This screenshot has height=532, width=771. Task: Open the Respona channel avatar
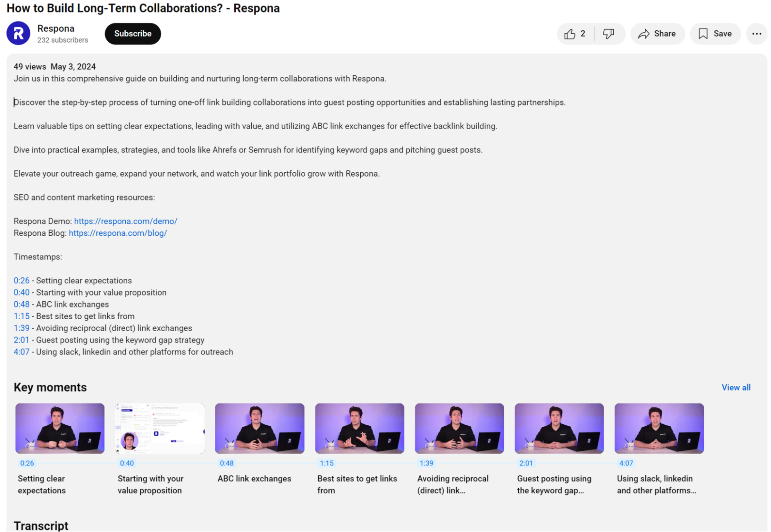(x=18, y=33)
